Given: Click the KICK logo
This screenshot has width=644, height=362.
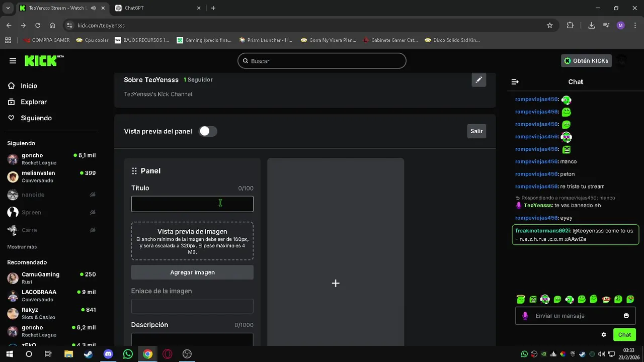Looking at the screenshot, I should (44, 60).
